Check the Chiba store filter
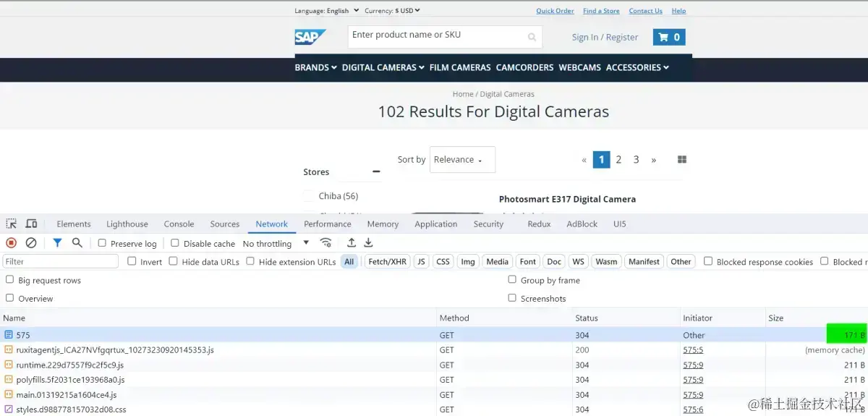 [309, 196]
